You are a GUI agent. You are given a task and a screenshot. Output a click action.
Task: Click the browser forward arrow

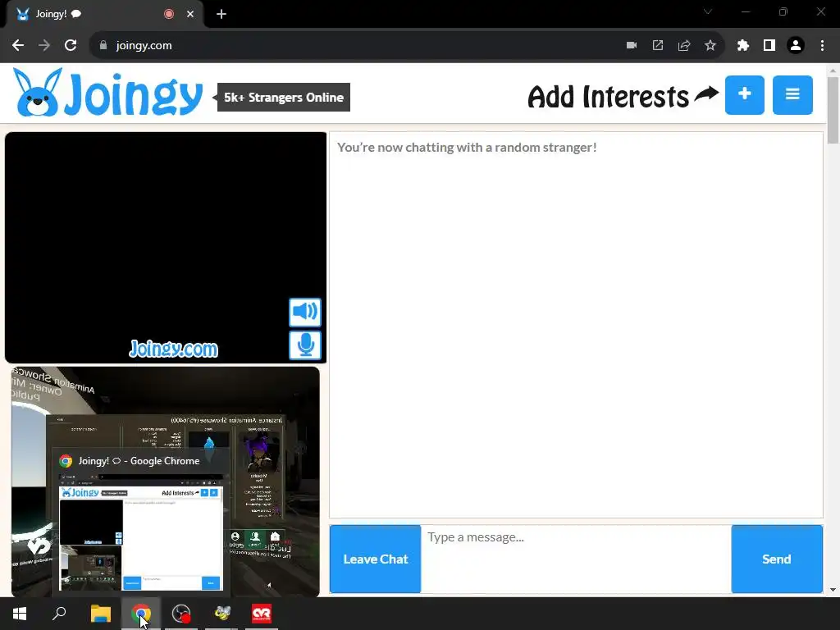(44, 46)
